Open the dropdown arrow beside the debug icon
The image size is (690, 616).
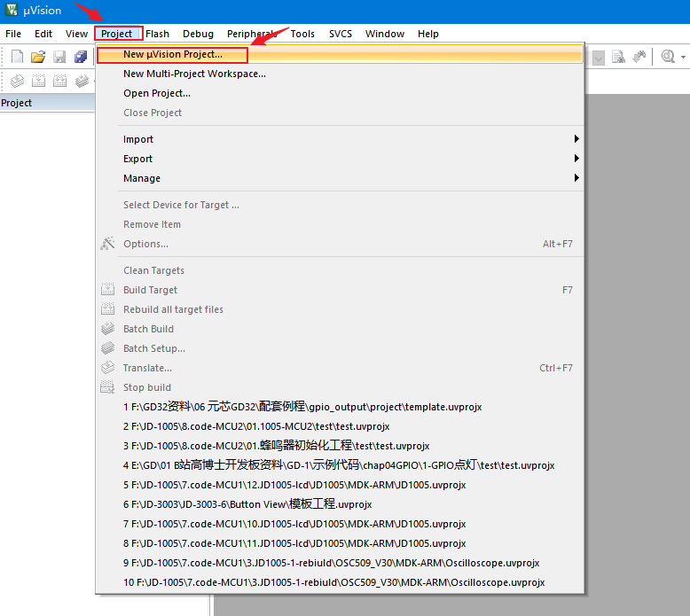point(683,57)
